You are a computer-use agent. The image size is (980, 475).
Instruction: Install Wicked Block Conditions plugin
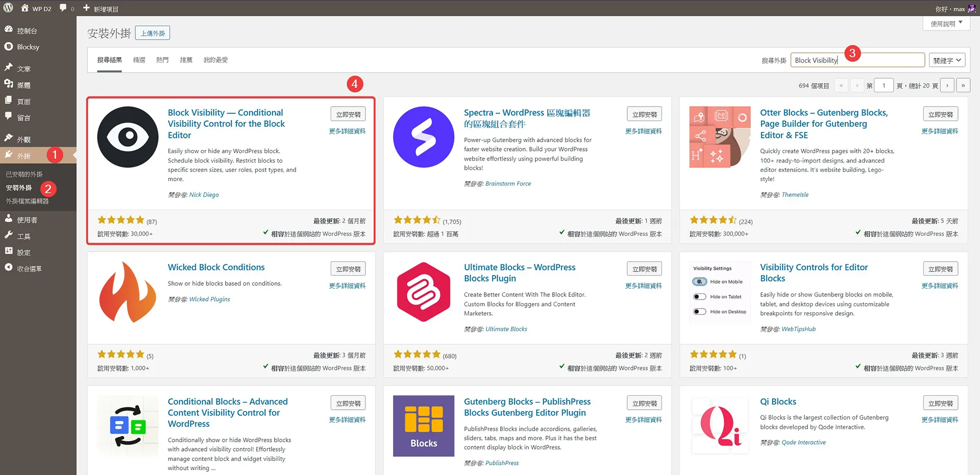click(348, 269)
